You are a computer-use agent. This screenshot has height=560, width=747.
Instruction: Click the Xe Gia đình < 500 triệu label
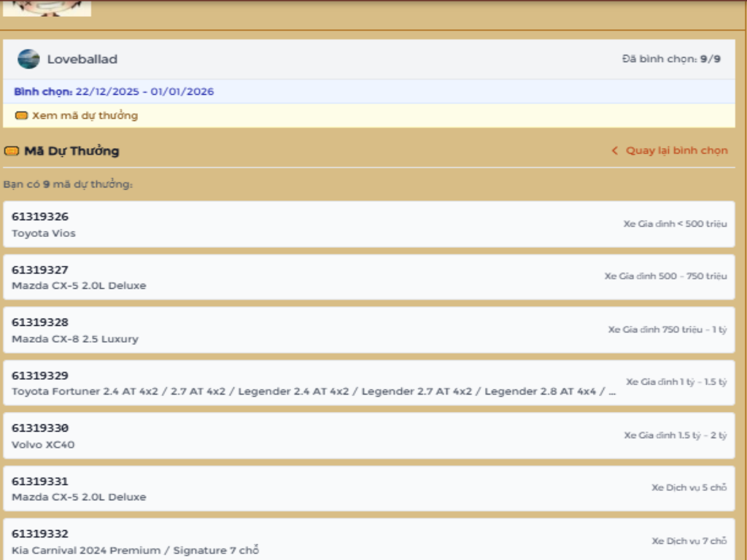675,224
